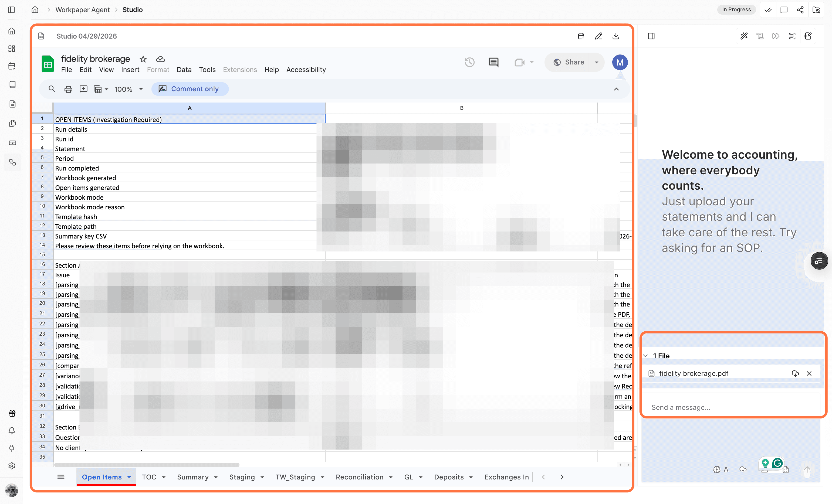Open the gift icon in left sidebar
This screenshot has width=832, height=504.
coord(12,414)
